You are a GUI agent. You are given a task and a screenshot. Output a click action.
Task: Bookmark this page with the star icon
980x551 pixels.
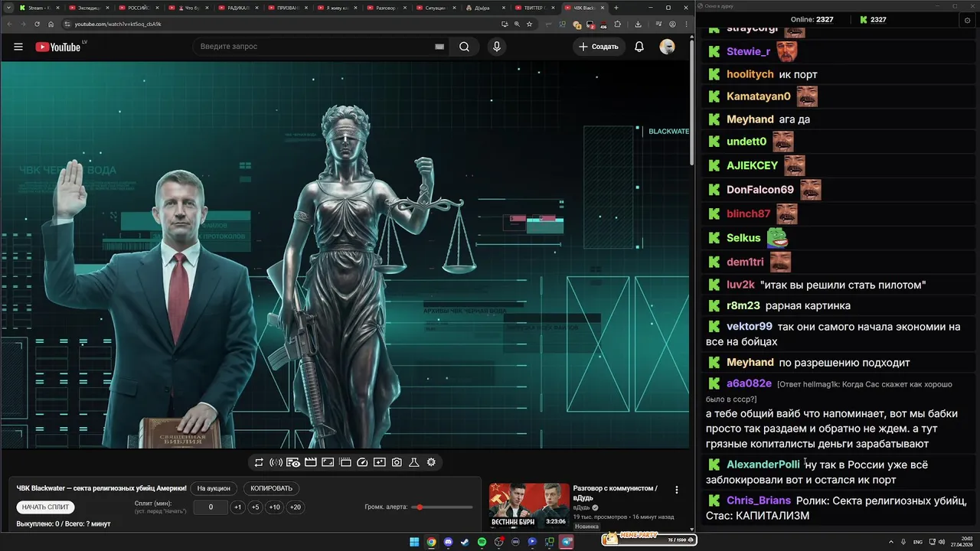pyautogui.click(x=529, y=24)
